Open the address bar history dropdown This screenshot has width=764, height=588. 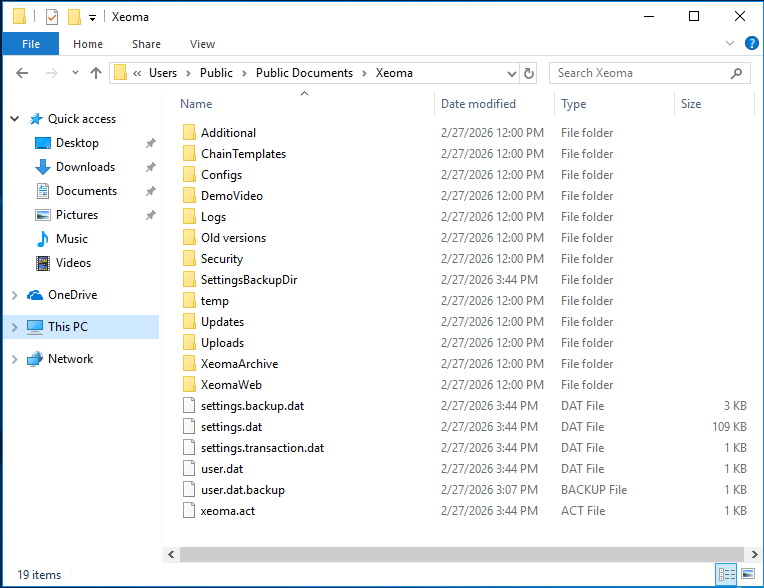(512, 74)
